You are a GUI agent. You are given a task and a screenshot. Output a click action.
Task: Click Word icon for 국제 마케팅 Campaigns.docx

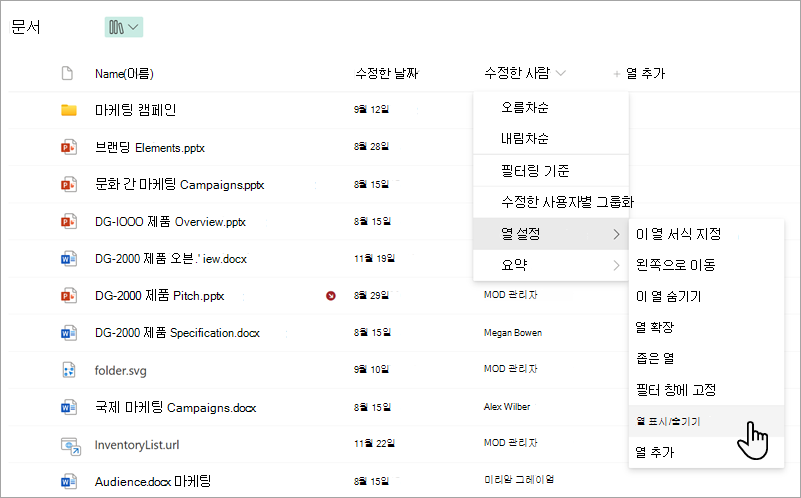coord(69,407)
